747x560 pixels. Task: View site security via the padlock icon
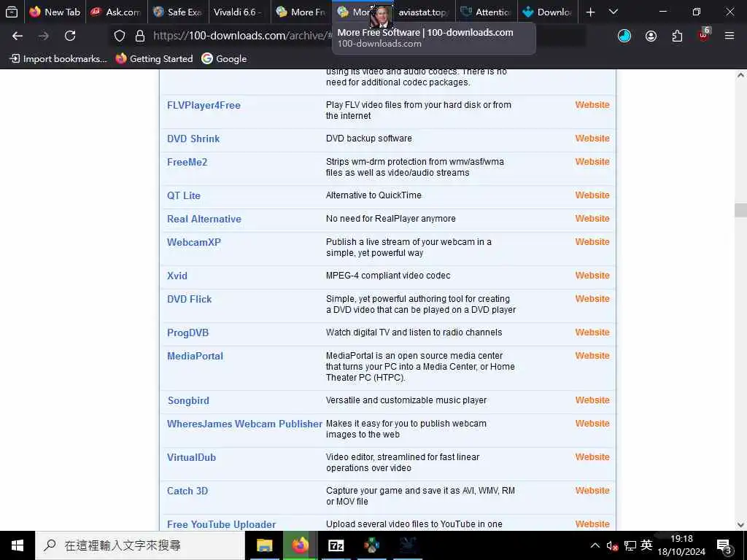pyautogui.click(x=140, y=36)
